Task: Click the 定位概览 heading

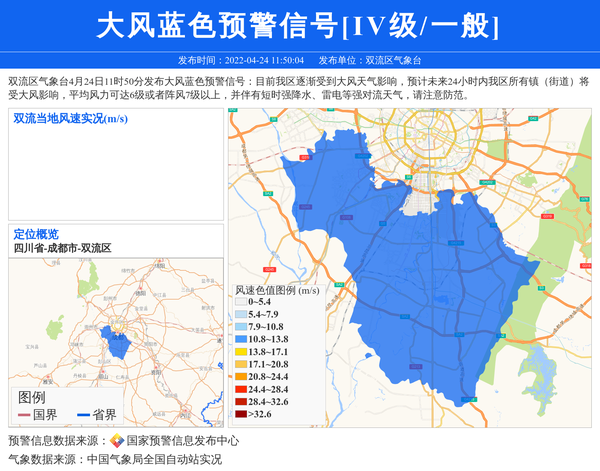Action: coord(36,234)
